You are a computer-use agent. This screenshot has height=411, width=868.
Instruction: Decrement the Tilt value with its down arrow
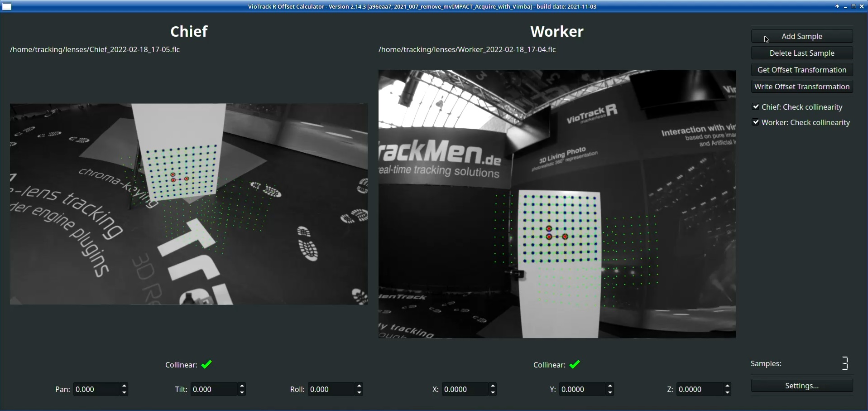pos(242,392)
